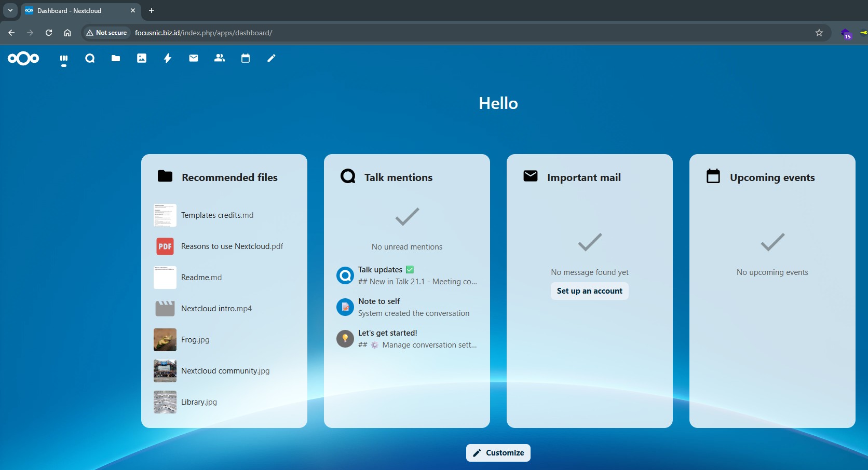Open the Files folder icon in navigation

(116, 59)
